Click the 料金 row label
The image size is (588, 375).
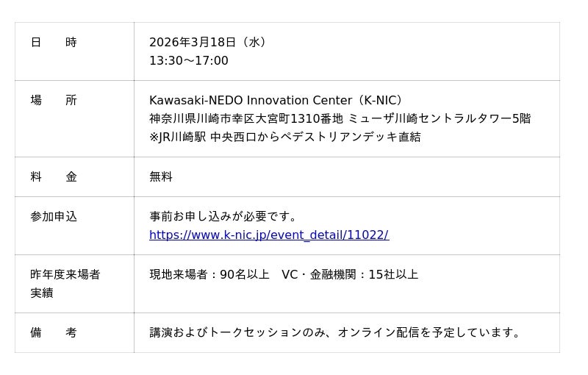(x=54, y=177)
